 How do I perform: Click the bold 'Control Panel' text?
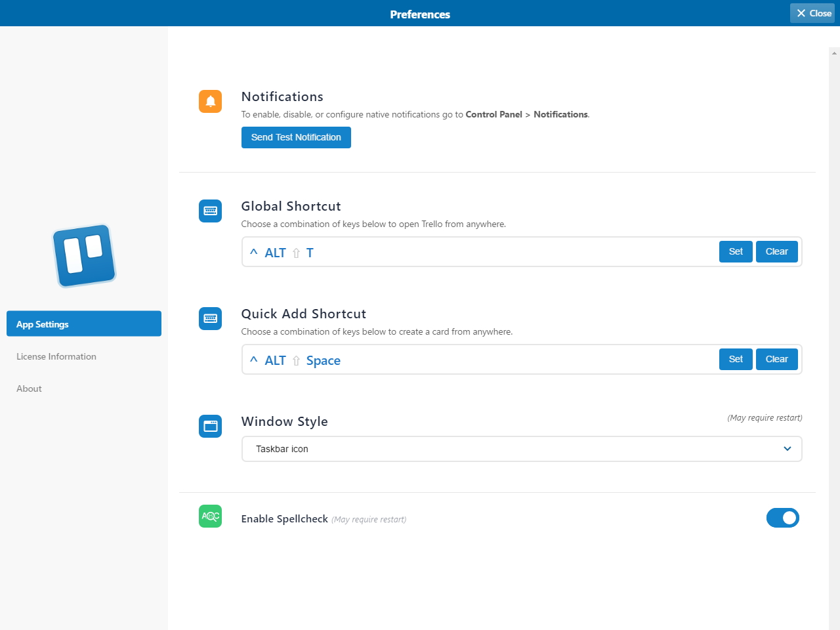coord(493,114)
